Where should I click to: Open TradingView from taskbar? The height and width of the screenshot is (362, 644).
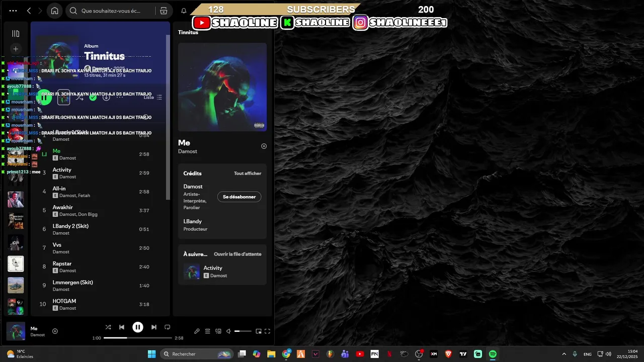click(x=463, y=354)
